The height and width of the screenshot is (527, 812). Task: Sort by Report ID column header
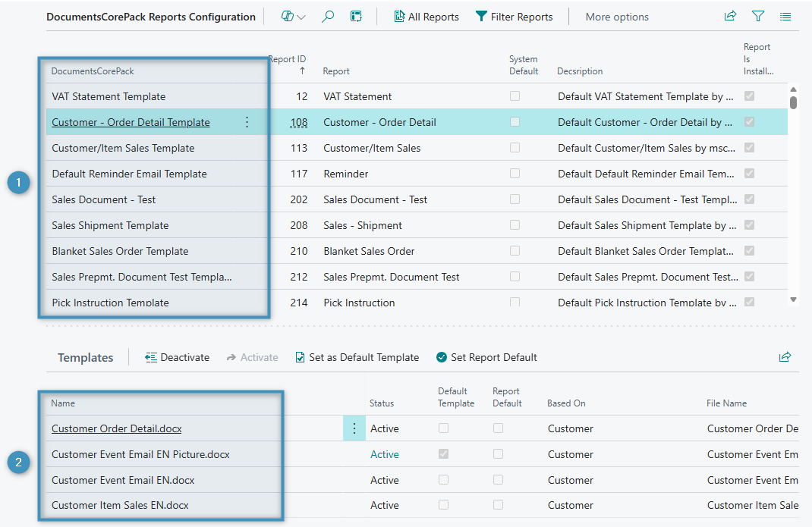point(288,64)
